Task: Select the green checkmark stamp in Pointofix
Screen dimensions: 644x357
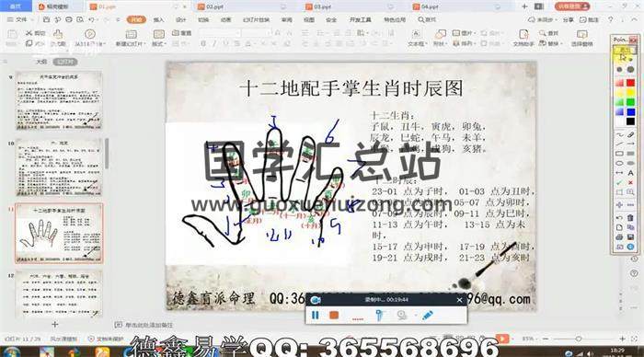Action: (619, 182)
